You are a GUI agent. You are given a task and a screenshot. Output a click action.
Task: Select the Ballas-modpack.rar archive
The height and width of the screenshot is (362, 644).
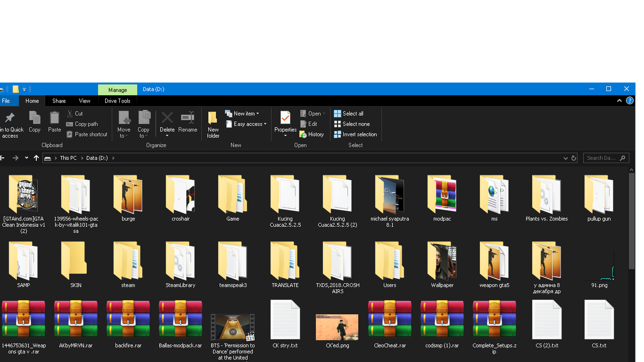coord(181,324)
